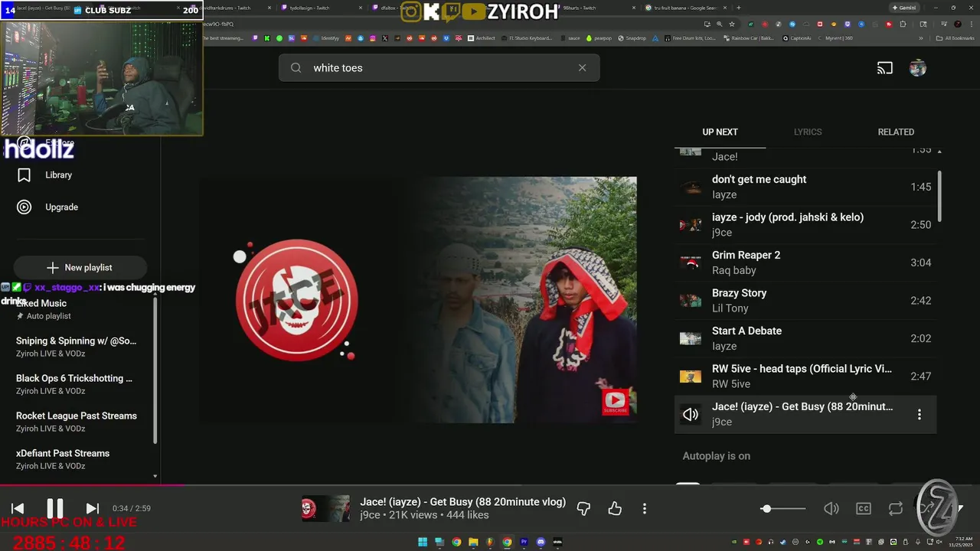Click the search magnifier icon
Screen dimensions: 980x551
tap(296, 67)
